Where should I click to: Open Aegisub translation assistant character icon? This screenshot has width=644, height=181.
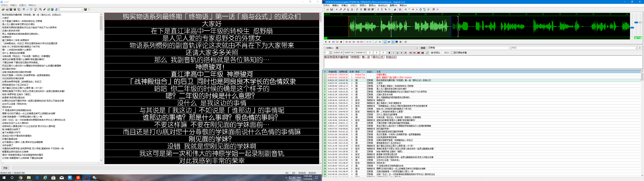click(400, 10)
